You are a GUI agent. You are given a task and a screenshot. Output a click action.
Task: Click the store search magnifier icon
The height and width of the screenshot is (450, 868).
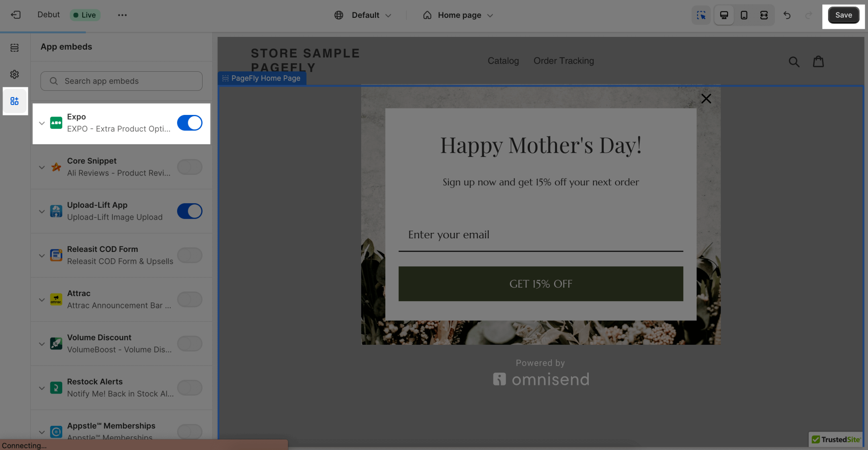coord(794,62)
